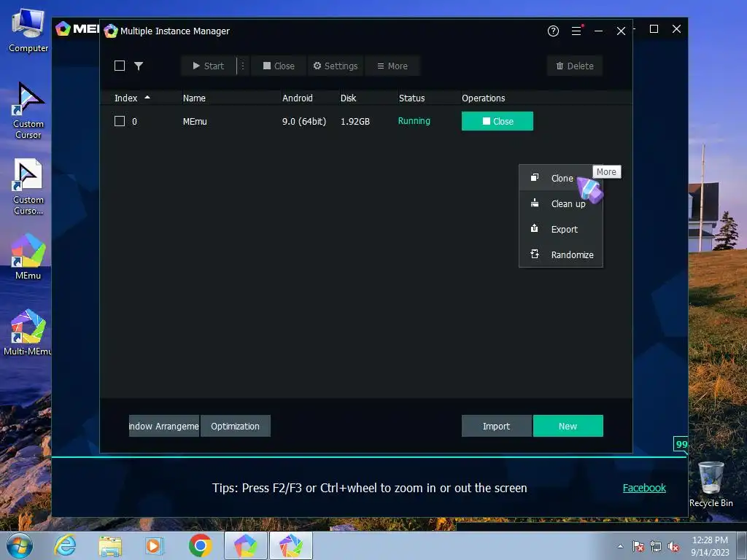Image resolution: width=747 pixels, height=560 pixels.
Task: Click the network tray icon
Action: pyautogui.click(x=656, y=546)
